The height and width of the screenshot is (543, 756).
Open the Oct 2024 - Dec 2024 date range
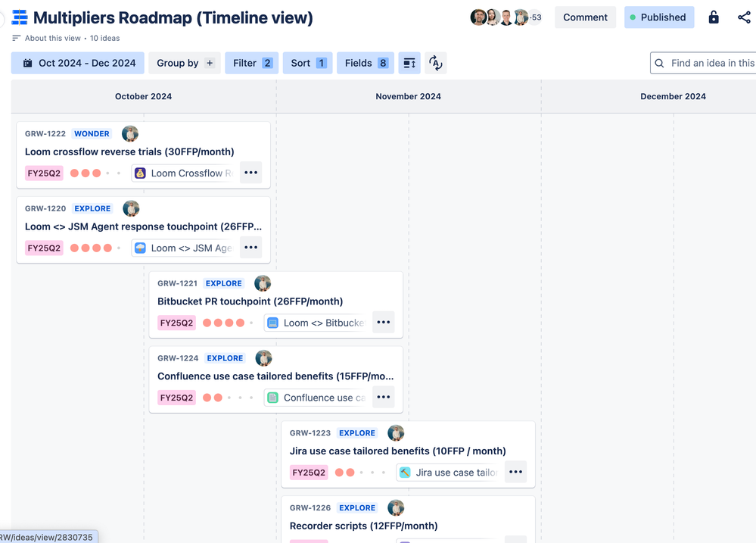coord(78,63)
